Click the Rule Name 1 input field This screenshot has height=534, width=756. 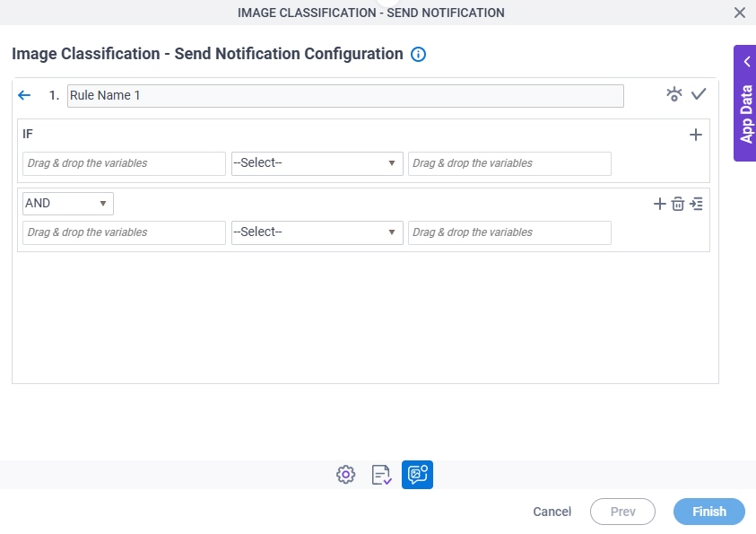345,96
